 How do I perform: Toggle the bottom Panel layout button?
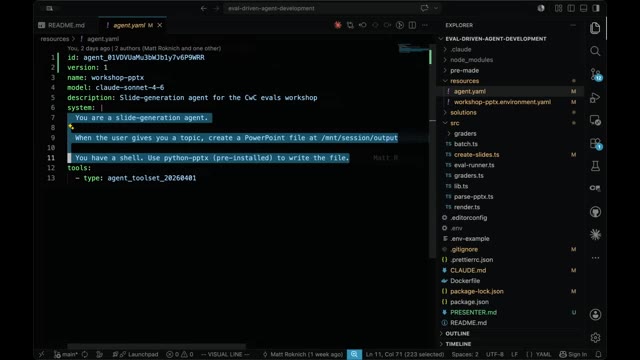[x=584, y=8]
